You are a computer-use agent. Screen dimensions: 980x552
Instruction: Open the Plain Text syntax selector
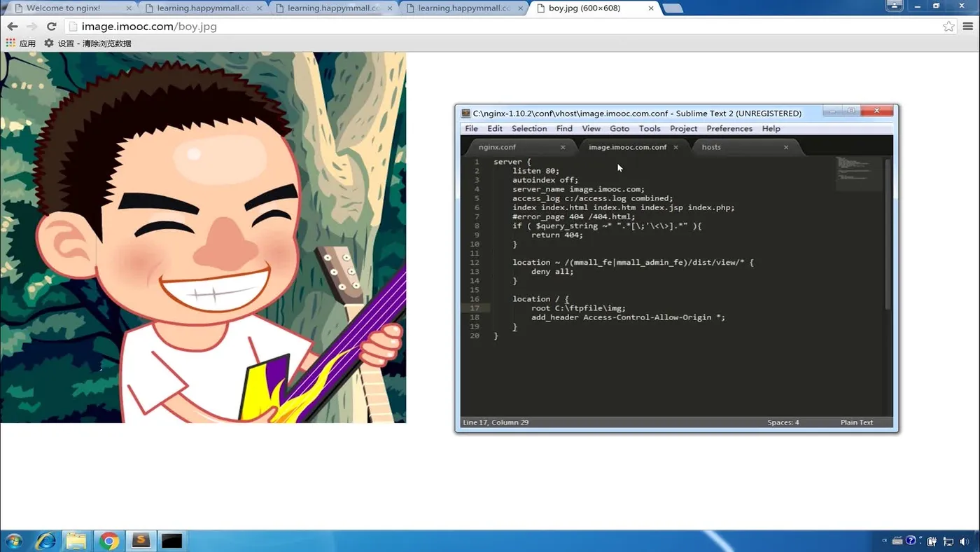point(857,422)
